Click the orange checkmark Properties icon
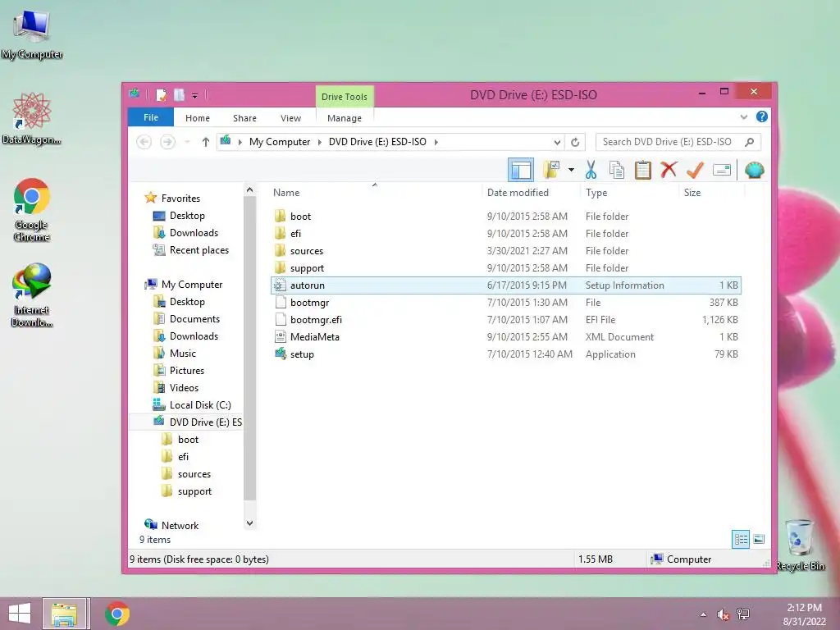840x630 pixels. tap(695, 171)
